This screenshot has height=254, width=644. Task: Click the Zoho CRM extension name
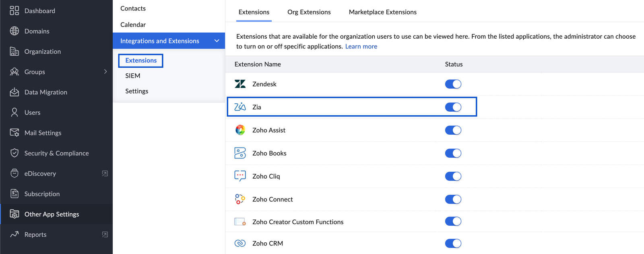click(268, 243)
